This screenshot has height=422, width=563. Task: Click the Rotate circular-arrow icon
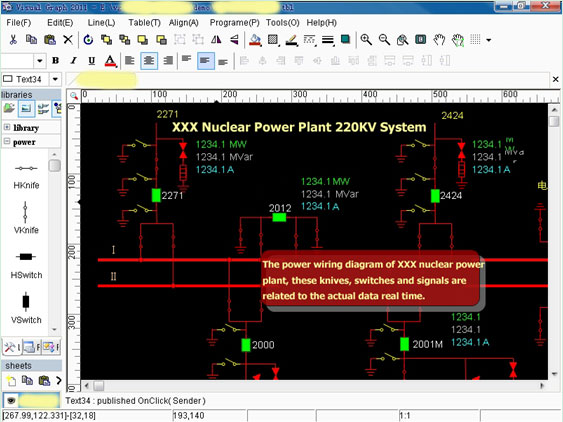click(x=88, y=40)
